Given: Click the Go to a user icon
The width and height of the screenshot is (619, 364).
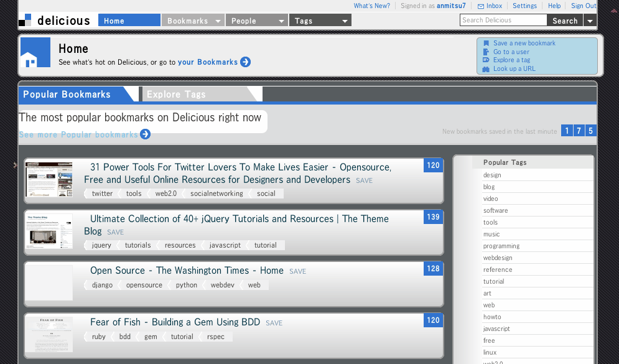Looking at the screenshot, I should [x=486, y=52].
